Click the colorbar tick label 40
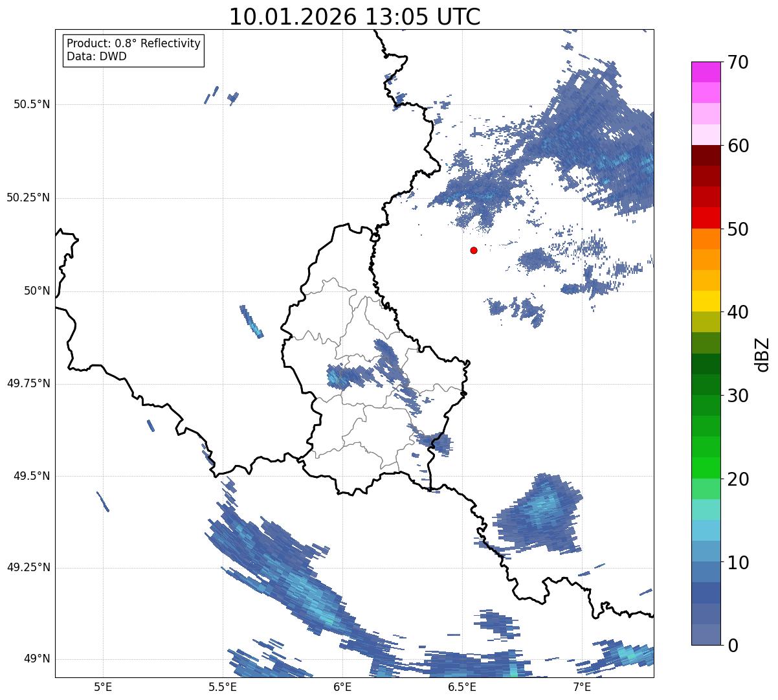 [x=737, y=312]
